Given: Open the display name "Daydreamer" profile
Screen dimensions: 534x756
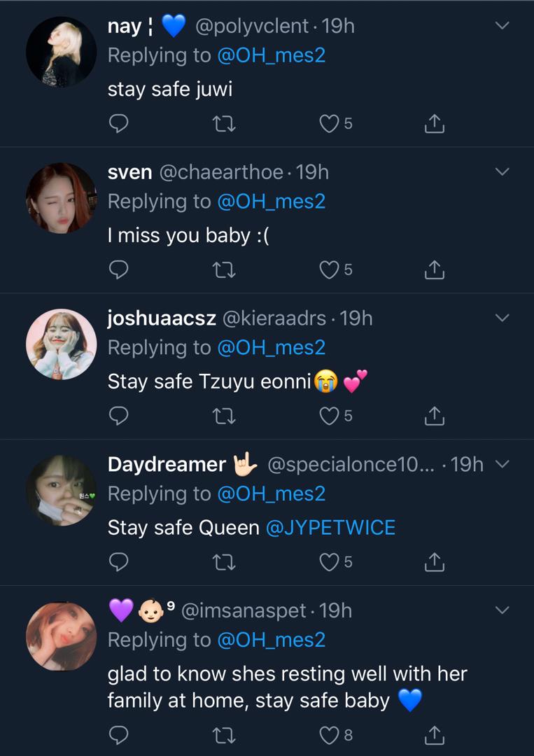Looking at the screenshot, I should point(167,464).
